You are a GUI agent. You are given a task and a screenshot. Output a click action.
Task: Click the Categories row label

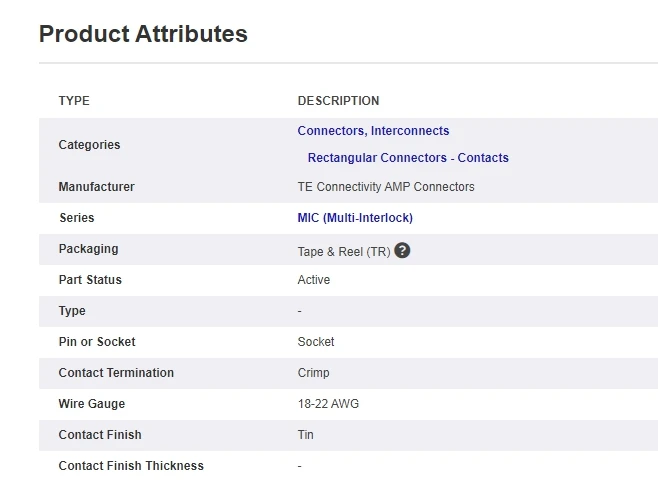[89, 145]
